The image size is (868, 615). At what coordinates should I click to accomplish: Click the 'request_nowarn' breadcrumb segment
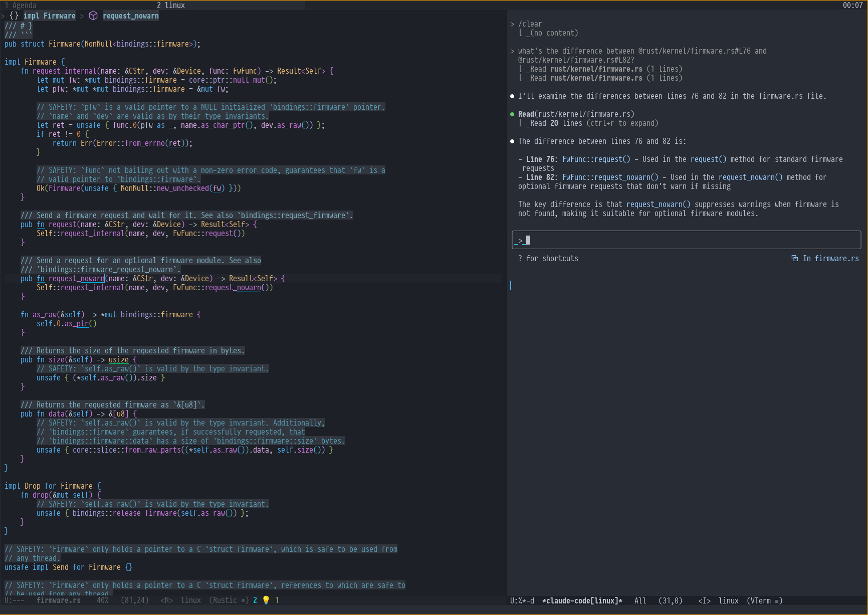click(x=130, y=16)
